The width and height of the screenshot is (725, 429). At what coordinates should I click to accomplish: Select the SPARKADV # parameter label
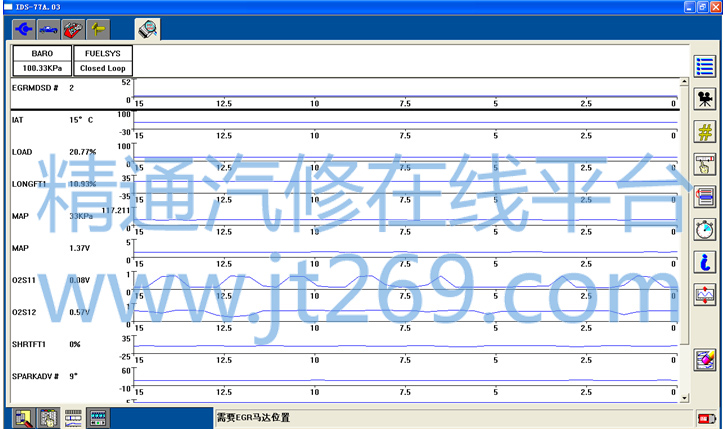coord(35,376)
